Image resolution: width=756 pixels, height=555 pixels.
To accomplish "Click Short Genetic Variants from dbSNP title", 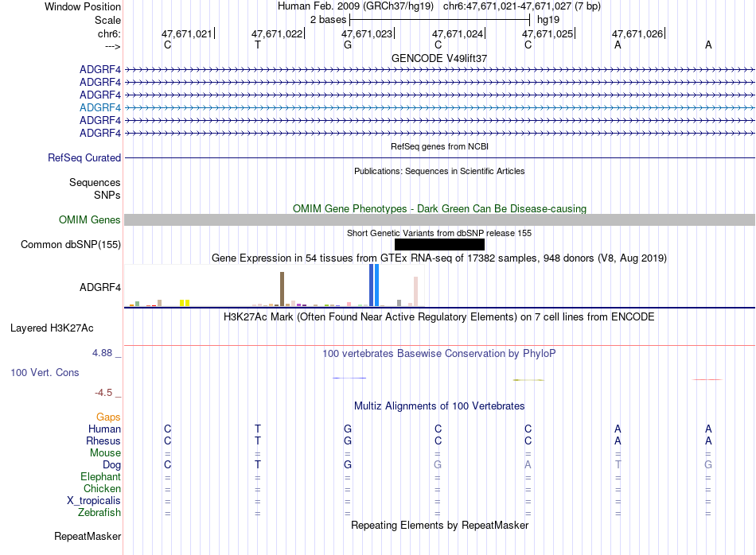I will [x=439, y=233].
